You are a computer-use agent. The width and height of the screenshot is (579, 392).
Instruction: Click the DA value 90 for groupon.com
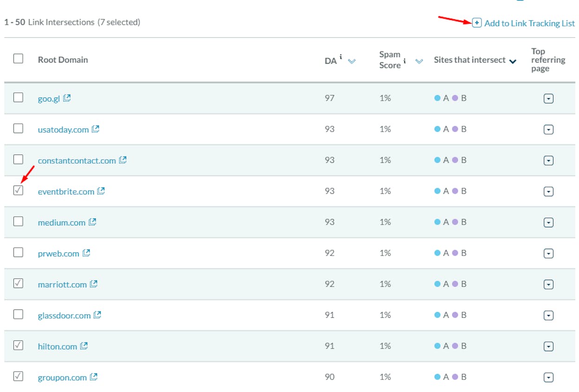(329, 377)
